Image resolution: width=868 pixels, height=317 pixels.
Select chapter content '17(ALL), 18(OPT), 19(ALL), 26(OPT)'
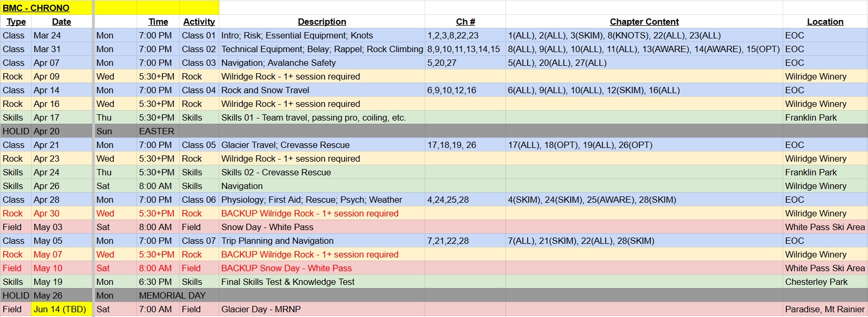point(644,145)
